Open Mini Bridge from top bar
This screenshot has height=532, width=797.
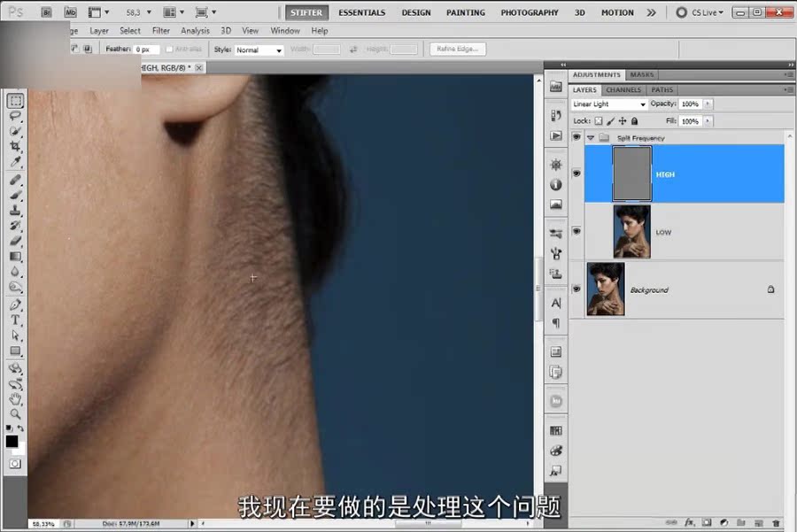tap(70, 12)
